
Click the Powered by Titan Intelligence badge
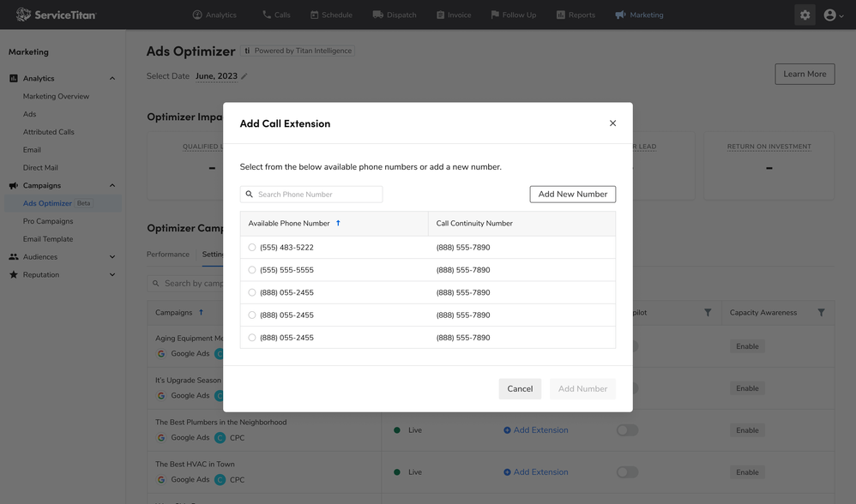[x=298, y=51]
